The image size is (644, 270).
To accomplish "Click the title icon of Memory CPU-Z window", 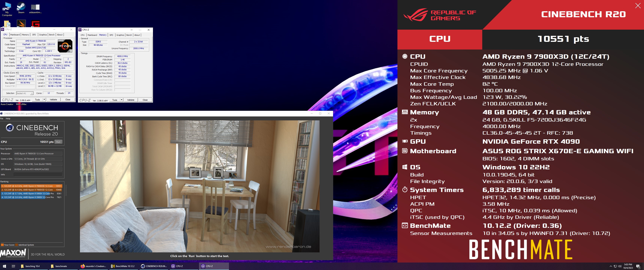I will pos(80,30).
